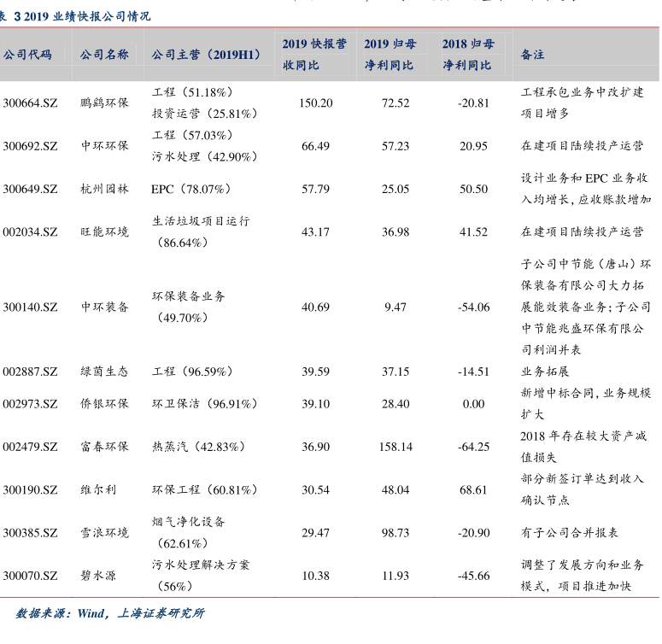
Task: Click stock code 002973.SZ
Action: point(30,404)
